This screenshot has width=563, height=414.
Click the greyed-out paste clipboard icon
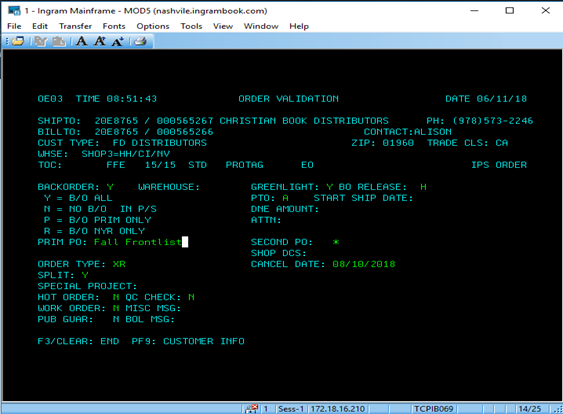[59, 42]
